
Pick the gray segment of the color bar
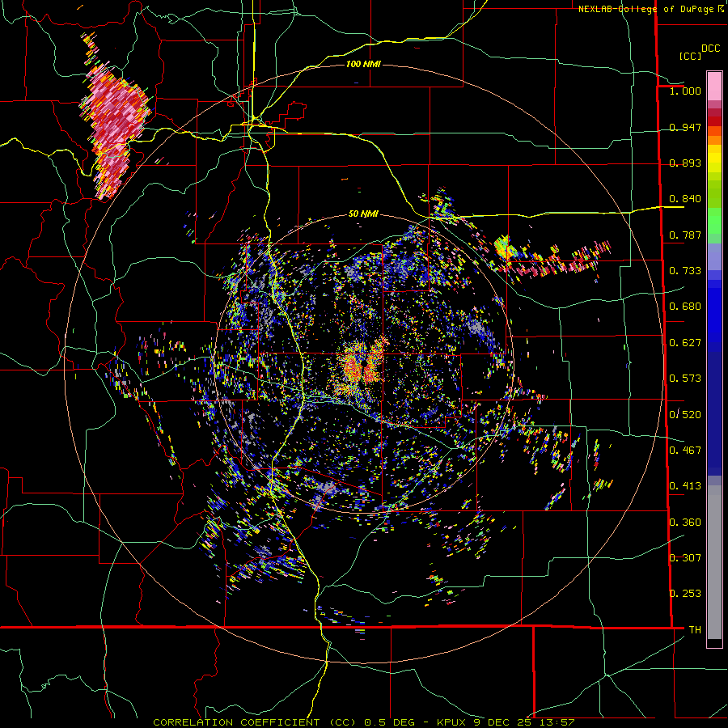714,562
